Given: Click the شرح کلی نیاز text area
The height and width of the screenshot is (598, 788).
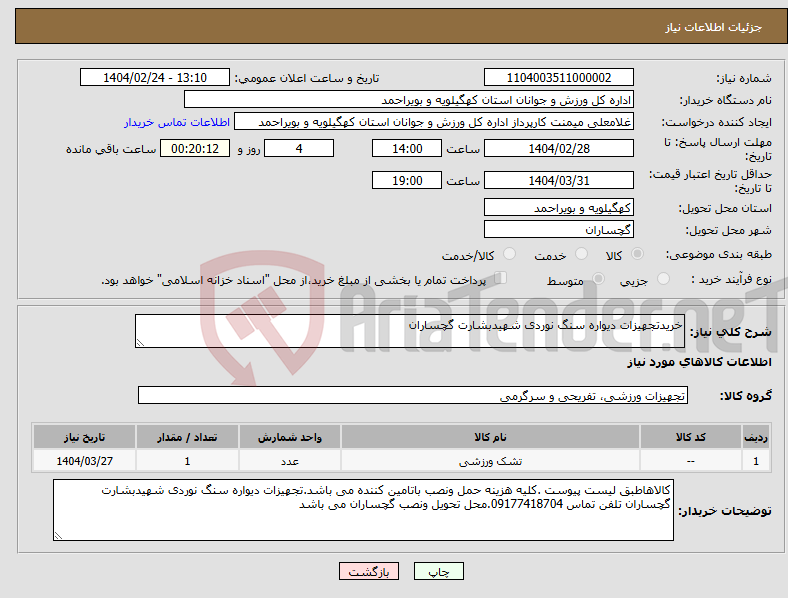Looking at the screenshot, I should point(410,331).
